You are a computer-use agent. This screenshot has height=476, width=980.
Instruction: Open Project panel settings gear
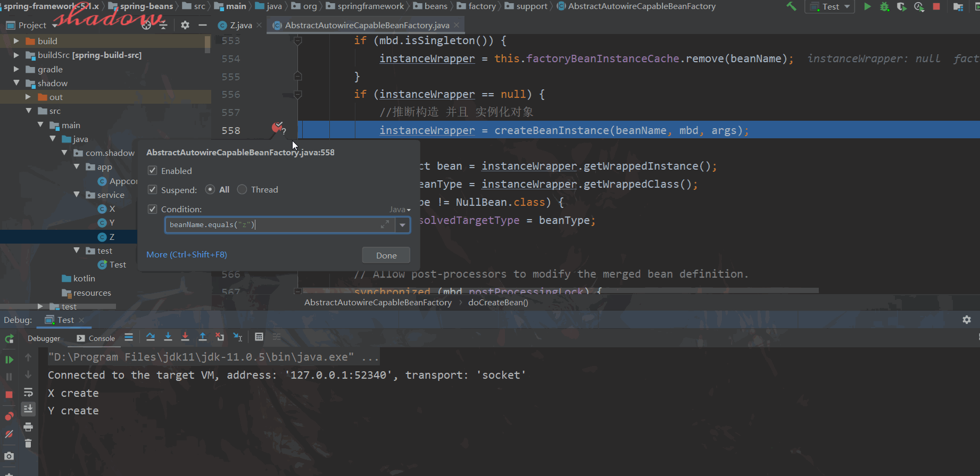pos(185,25)
